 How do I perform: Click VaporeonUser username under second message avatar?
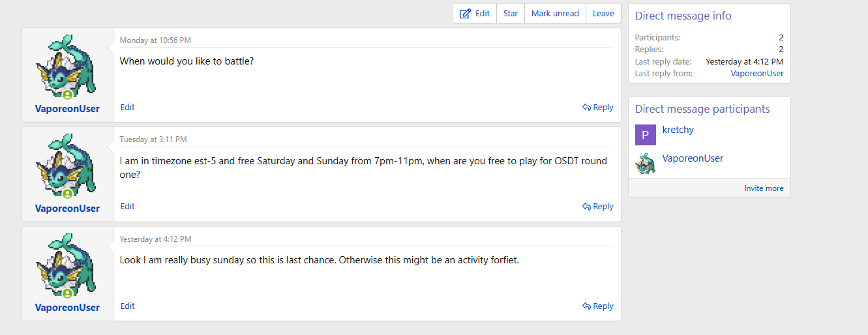tap(67, 209)
